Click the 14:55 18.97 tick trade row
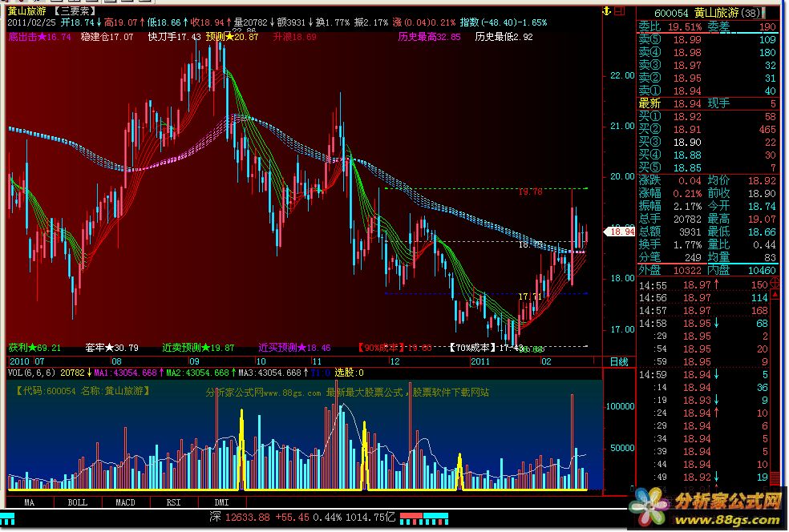This screenshot has width=789, height=532. [x=703, y=285]
